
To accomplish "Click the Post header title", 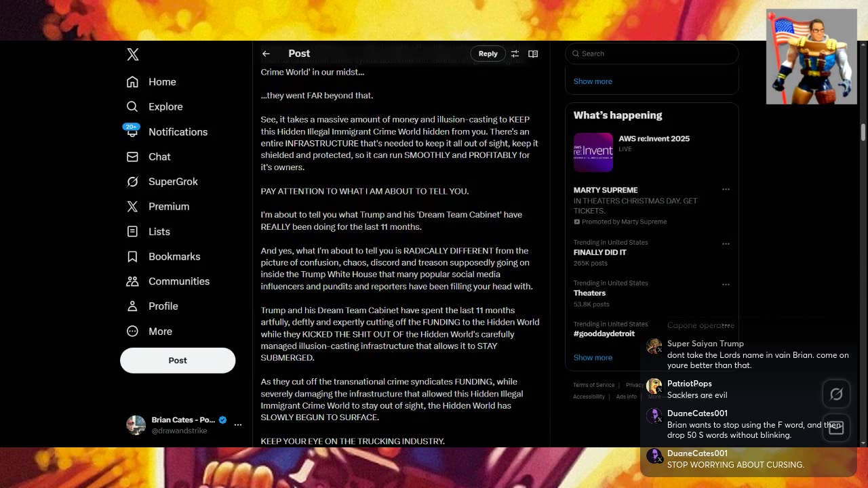I will click(x=299, y=54).
